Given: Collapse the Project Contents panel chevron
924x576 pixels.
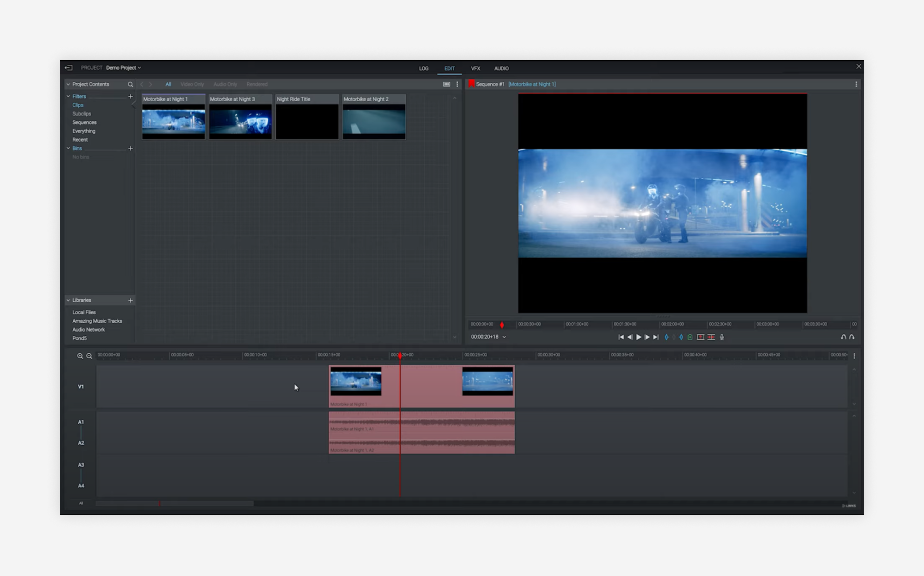Looking at the screenshot, I should click(68, 84).
